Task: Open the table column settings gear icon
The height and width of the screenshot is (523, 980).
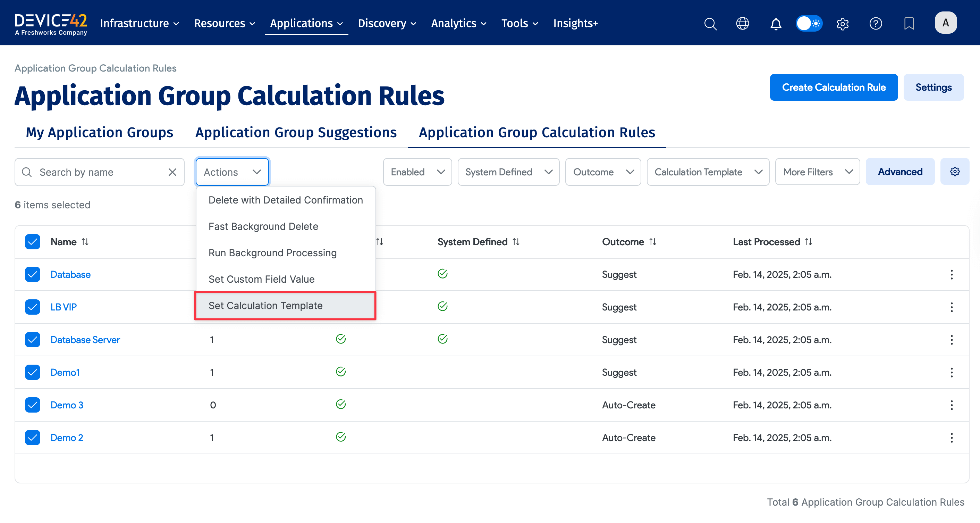Action: point(955,171)
